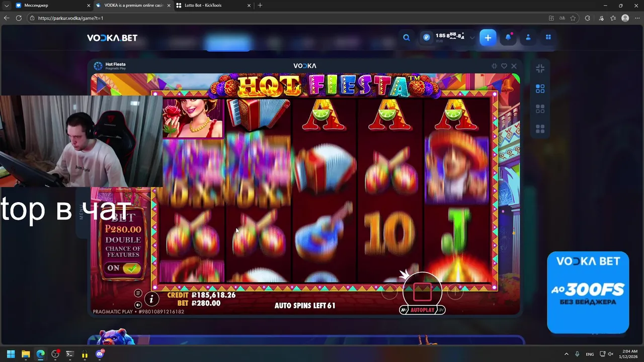Open the Discord taskbar icon
The height and width of the screenshot is (362, 644).
click(x=100, y=354)
